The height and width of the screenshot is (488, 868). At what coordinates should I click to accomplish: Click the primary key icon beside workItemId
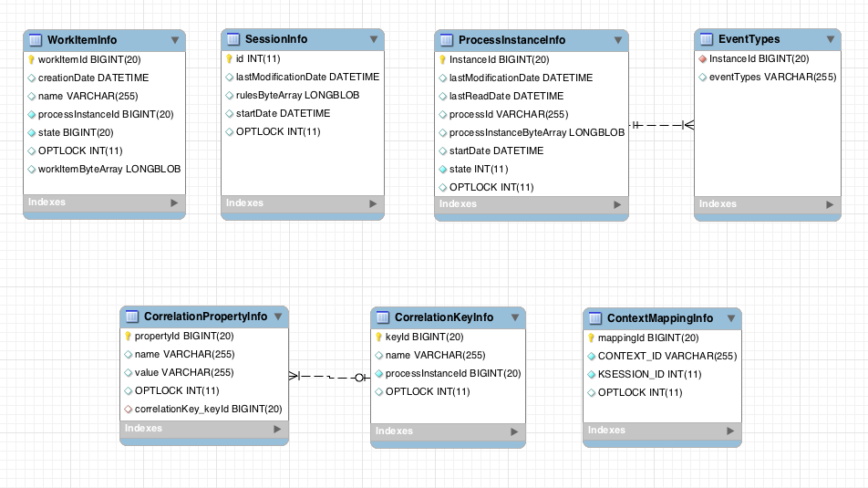tap(32, 59)
